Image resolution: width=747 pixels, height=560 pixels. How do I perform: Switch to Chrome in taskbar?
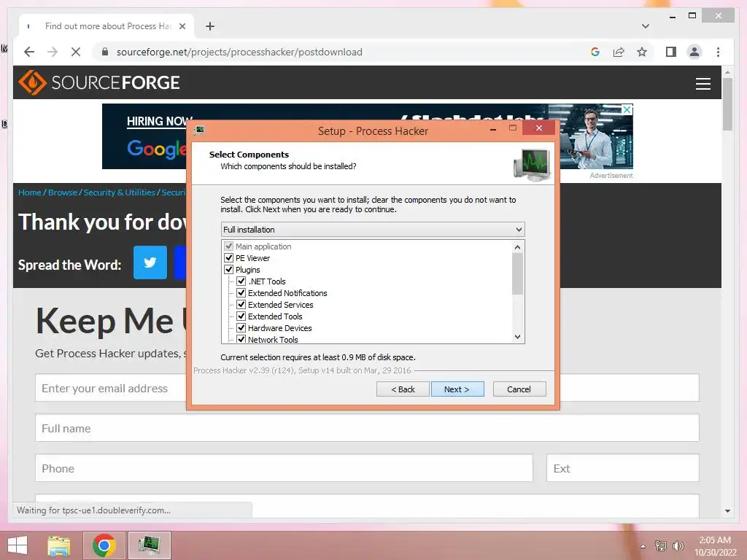click(104, 545)
